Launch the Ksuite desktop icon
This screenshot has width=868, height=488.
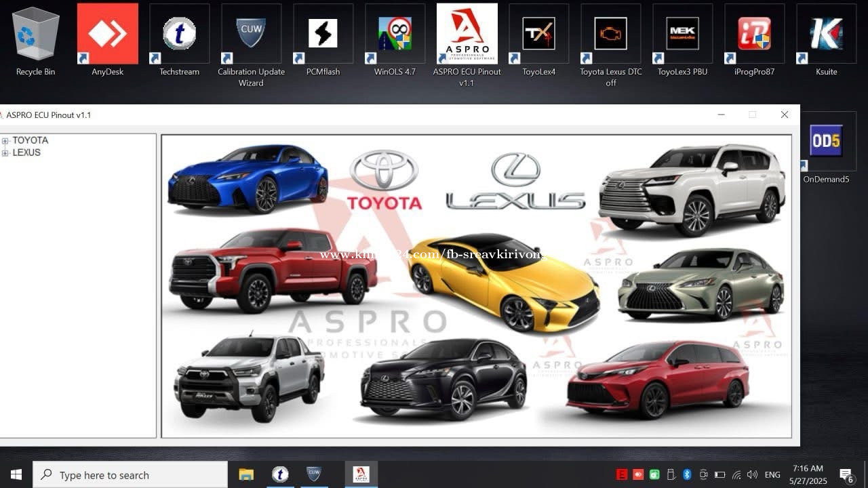[x=826, y=34]
